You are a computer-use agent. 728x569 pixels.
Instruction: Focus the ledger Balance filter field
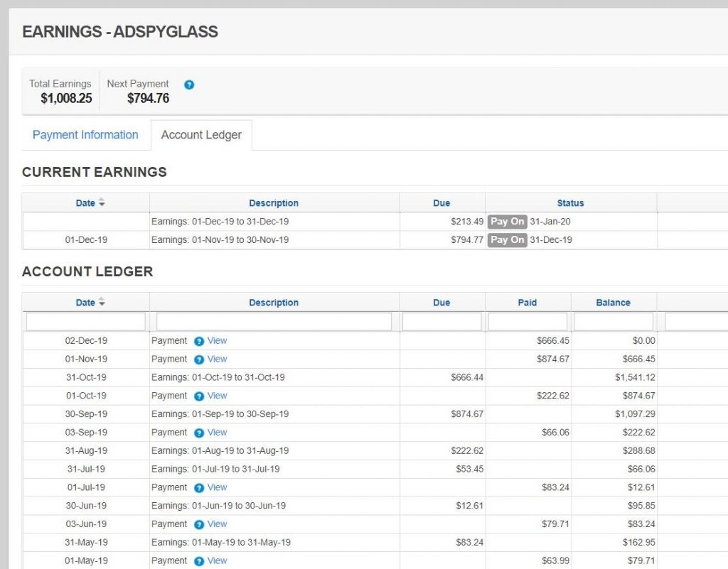tap(614, 322)
